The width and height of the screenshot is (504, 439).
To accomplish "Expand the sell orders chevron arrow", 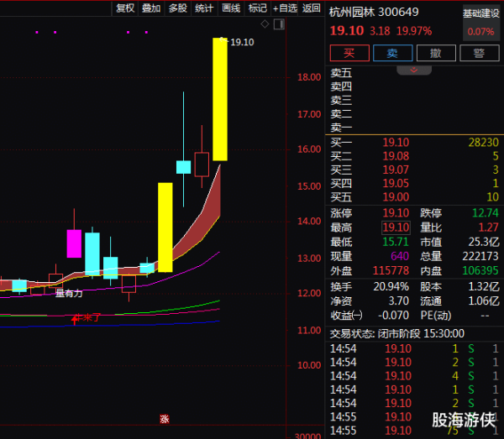I will [414, 70].
